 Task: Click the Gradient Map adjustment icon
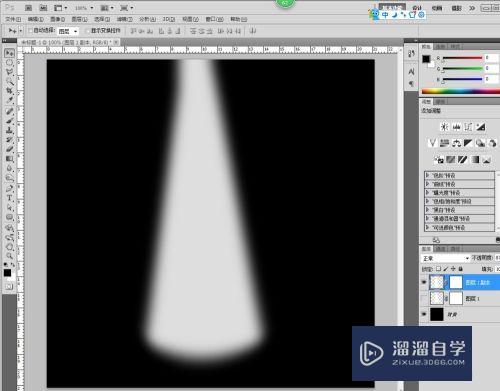tap(475, 160)
